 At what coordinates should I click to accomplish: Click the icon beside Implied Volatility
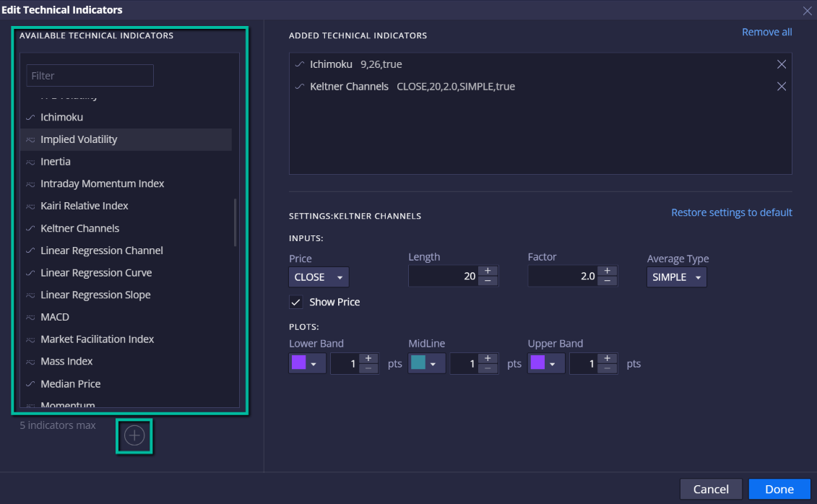[31, 139]
